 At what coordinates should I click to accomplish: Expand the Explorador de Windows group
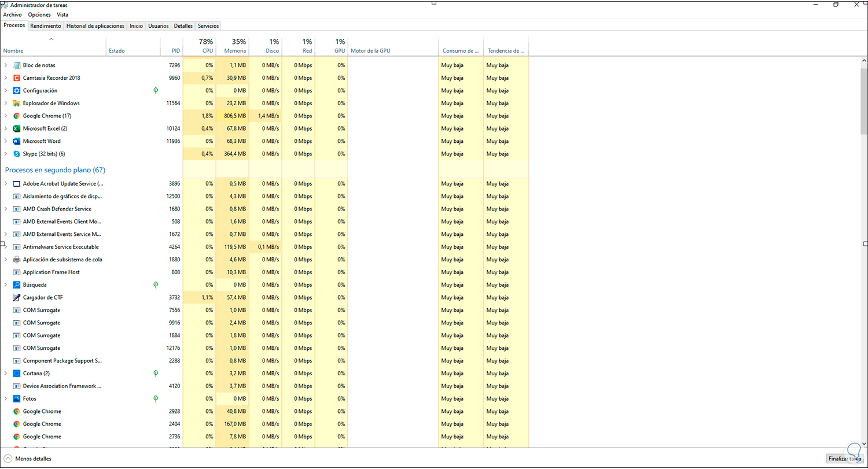tap(5, 104)
